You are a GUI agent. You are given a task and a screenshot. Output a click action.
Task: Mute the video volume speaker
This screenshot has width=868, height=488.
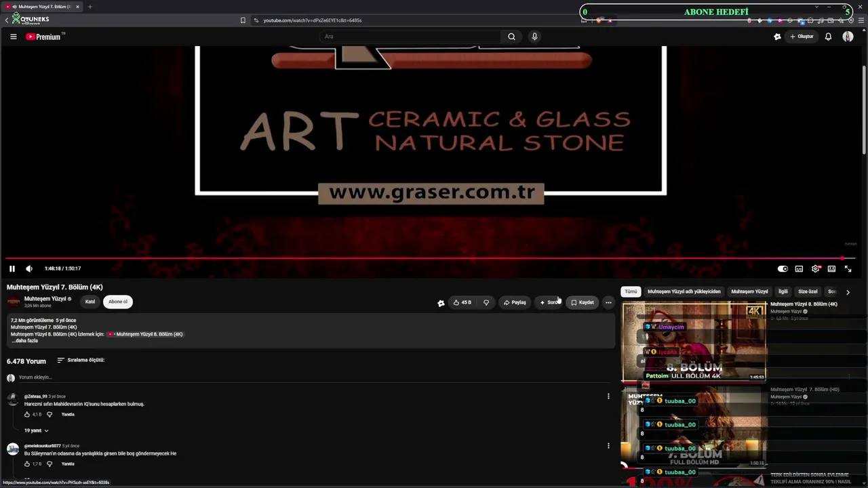pos(28,268)
